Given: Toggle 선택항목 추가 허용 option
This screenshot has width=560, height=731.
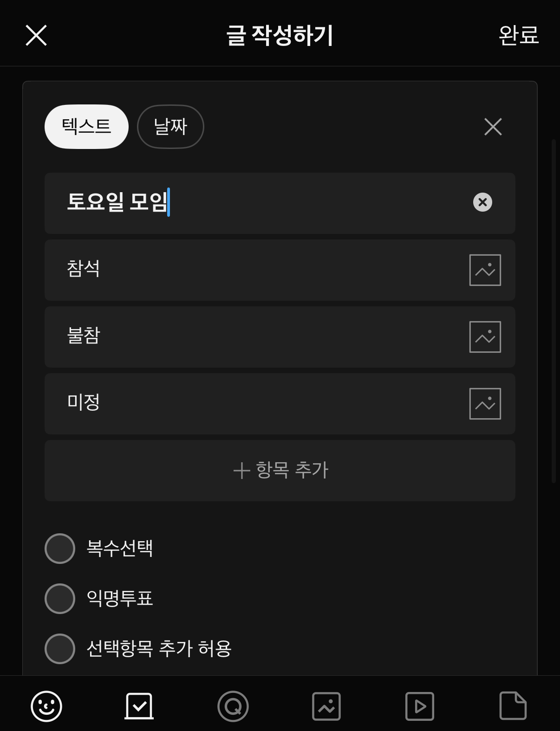Looking at the screenshot, I should 60,649.
